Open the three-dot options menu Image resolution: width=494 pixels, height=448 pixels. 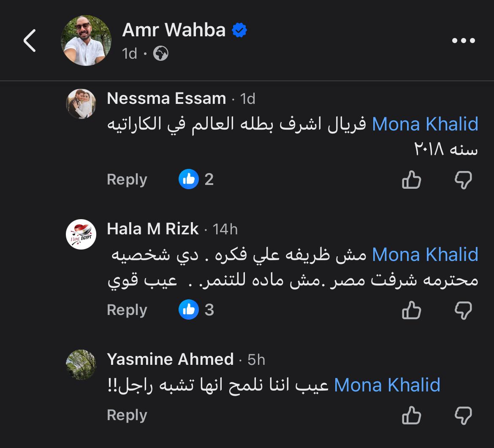(x=464, y=41)
